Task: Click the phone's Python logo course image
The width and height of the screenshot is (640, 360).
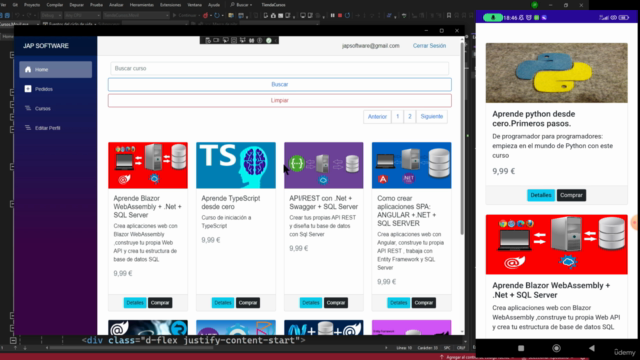Action: coord(556,73)
